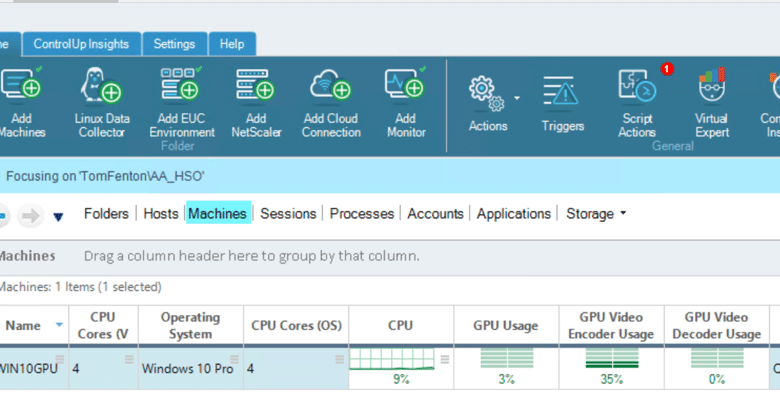
Task: Switch to the ControlUp Insights tab
Action: click(x=82, y=44)
